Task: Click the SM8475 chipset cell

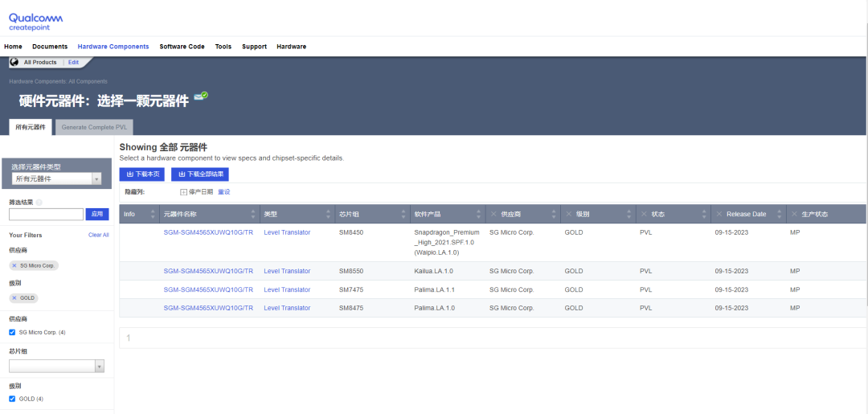Action: (351, 308)
